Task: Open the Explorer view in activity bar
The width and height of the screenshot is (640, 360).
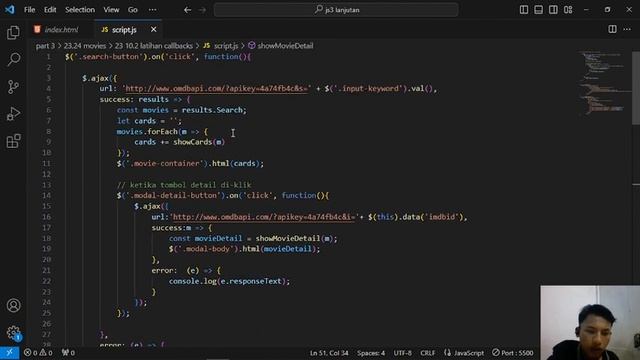Action: pos(13,33)
